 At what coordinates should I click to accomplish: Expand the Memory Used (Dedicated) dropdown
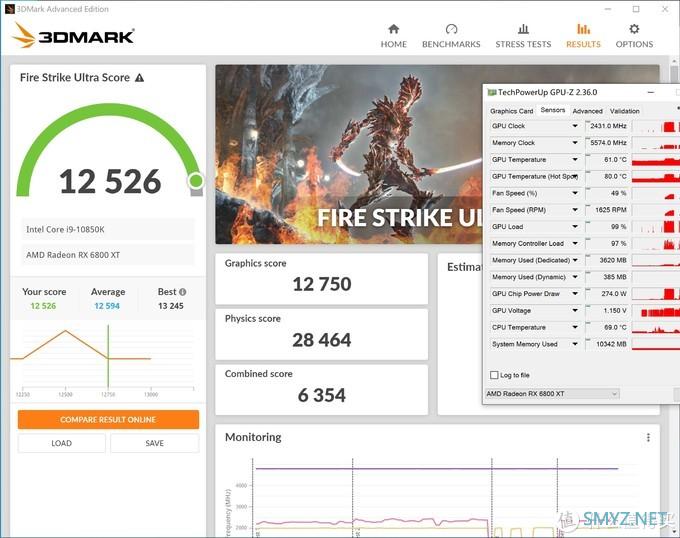(x=575, y=260)
